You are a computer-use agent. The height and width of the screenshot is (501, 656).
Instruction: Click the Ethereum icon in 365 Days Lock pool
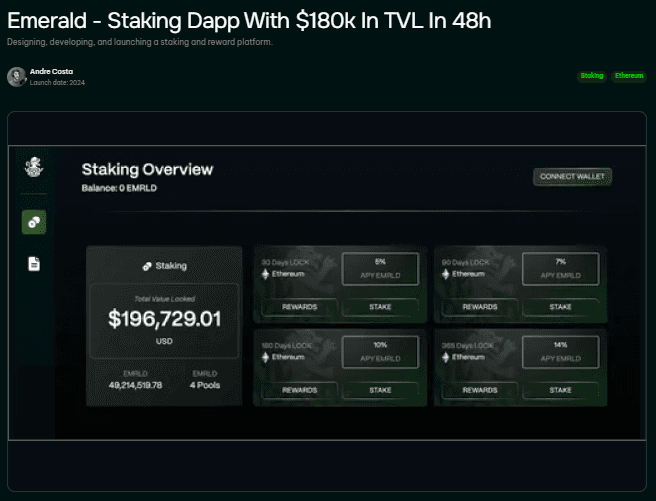446,357
